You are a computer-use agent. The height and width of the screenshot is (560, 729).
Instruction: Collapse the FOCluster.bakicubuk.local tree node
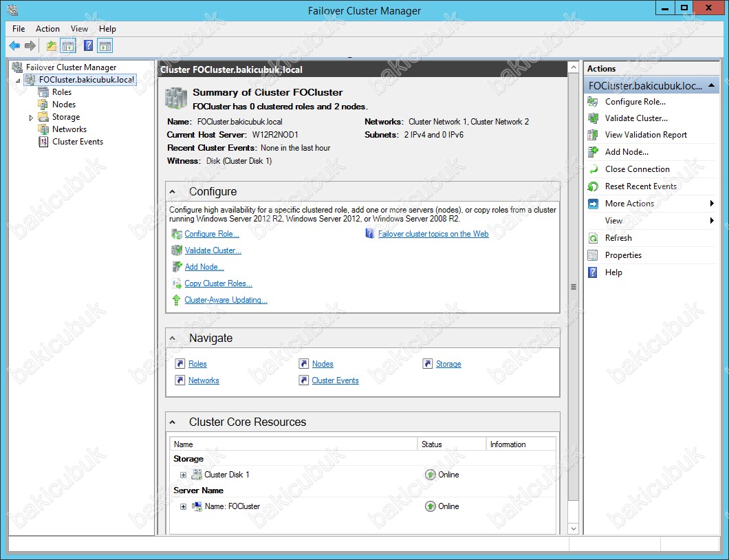click(x=18, y=80)
